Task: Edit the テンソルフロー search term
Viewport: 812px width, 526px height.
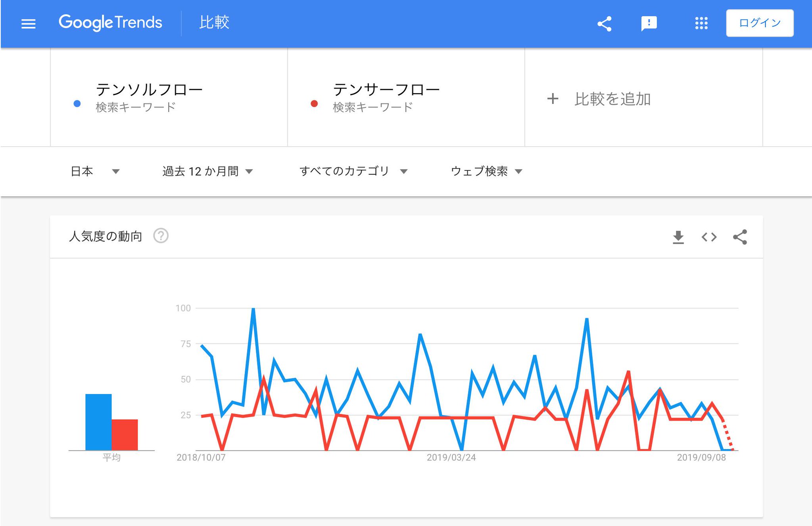Action: tap(149, 90)
